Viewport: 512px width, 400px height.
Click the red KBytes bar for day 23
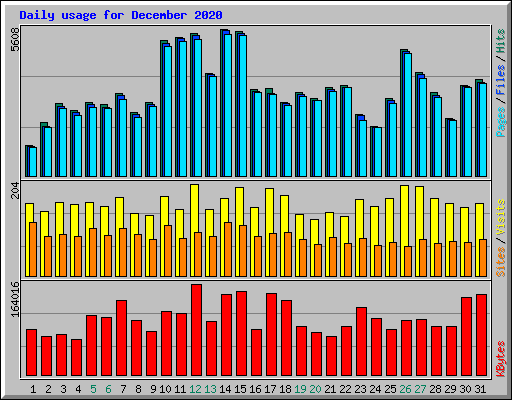click(x=361, y=342)
